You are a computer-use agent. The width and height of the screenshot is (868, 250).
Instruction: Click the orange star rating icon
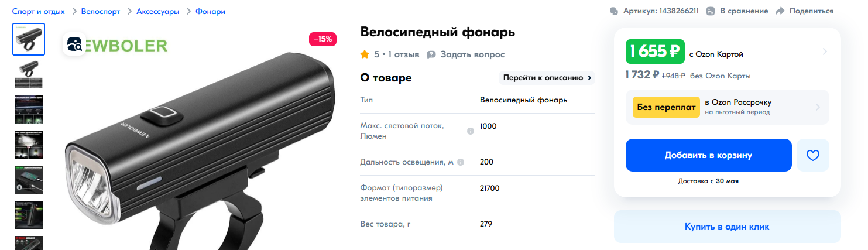pos(365,54)
